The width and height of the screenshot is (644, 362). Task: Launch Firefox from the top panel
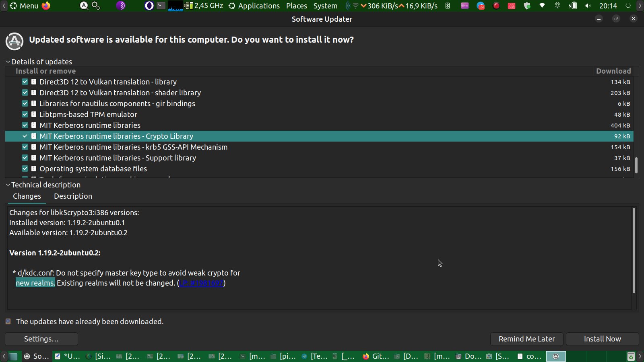click(x=46, y=6)
